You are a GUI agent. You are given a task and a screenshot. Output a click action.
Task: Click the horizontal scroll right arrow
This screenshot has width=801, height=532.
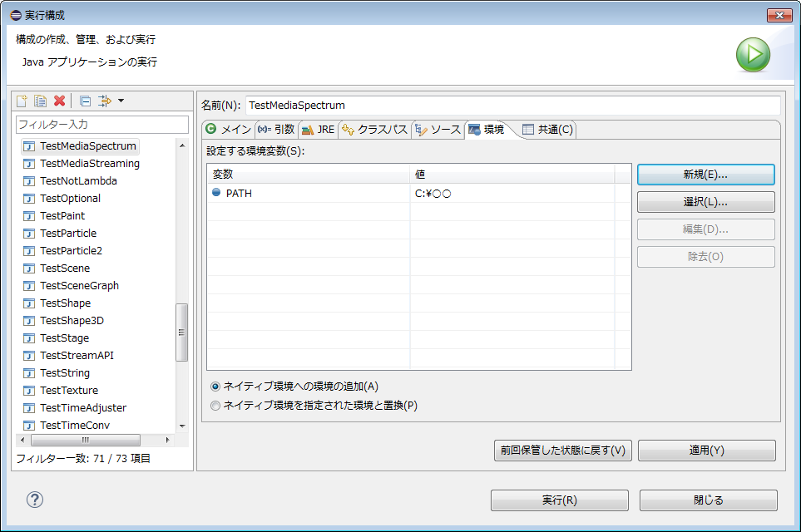coord(167,440)
